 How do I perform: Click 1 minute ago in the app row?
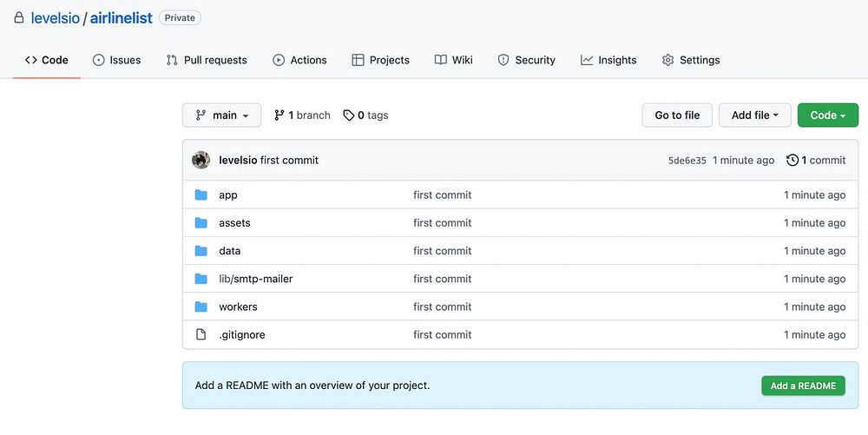(814, 194)
